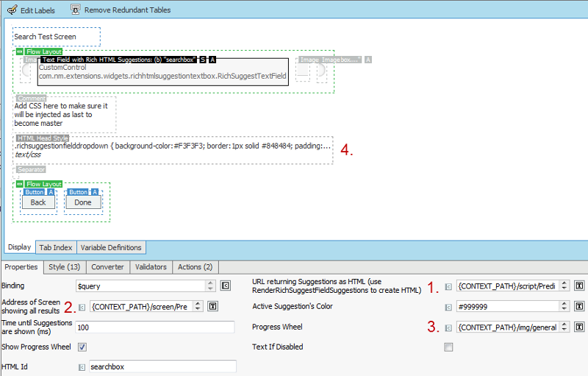Collapse the Flow Layout containing Back and Done

click(x=20, y=184)
